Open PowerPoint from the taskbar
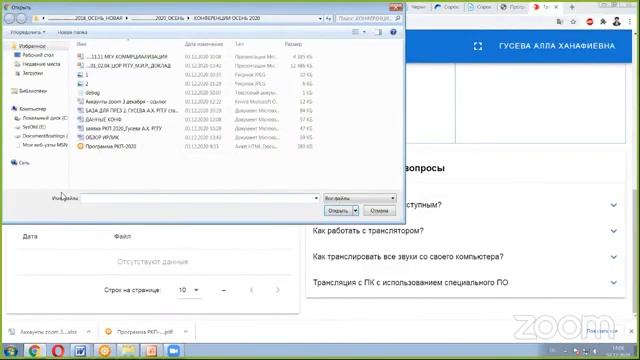 point(151,351)
